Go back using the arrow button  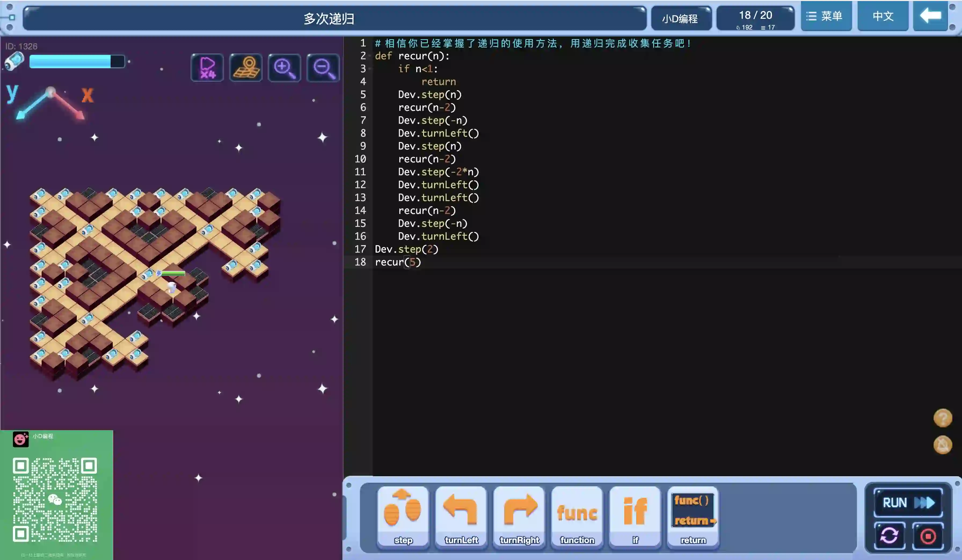tap(930, 16)
